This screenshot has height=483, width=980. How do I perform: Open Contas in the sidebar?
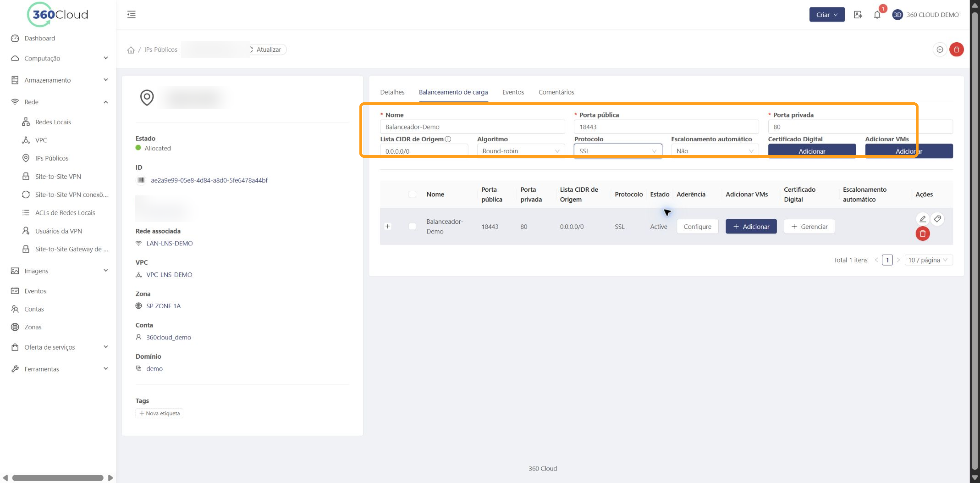[34, 309]
